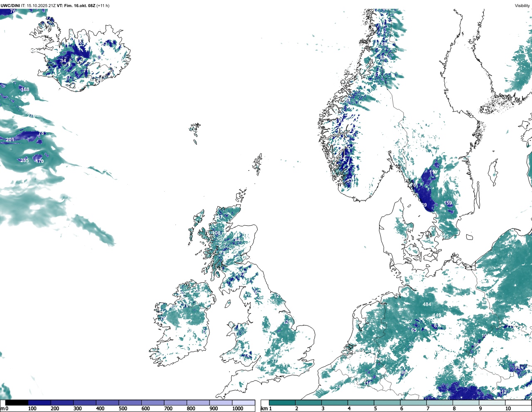Click the '5' tick label on the km scale
The width and height of the screenshot is (532, 412).
tap(375, 409)
